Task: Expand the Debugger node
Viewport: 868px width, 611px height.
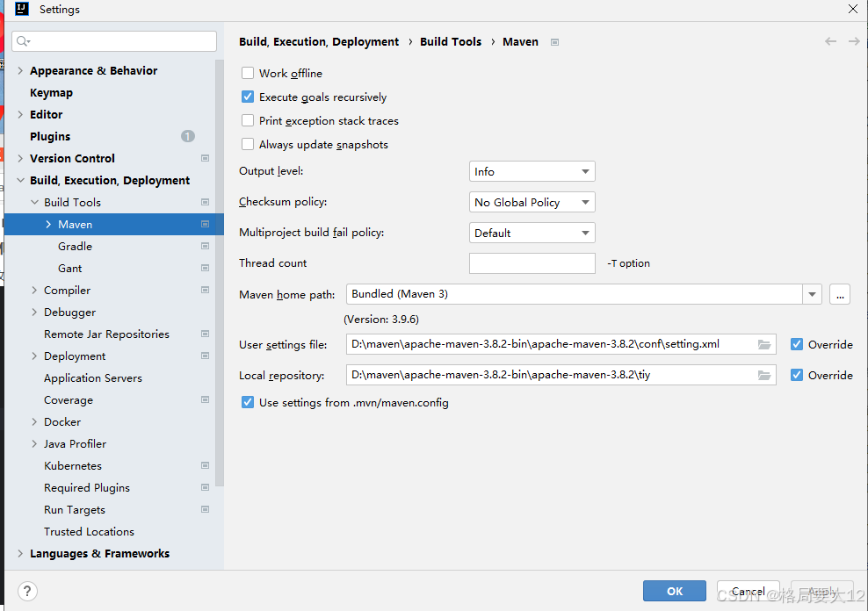Action: (x=34, y=312)
